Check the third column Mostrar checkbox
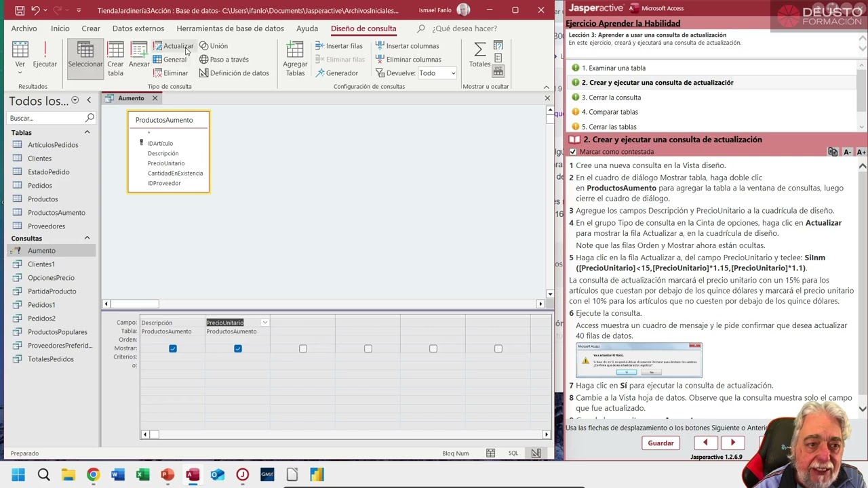 [x=303, y=348]
